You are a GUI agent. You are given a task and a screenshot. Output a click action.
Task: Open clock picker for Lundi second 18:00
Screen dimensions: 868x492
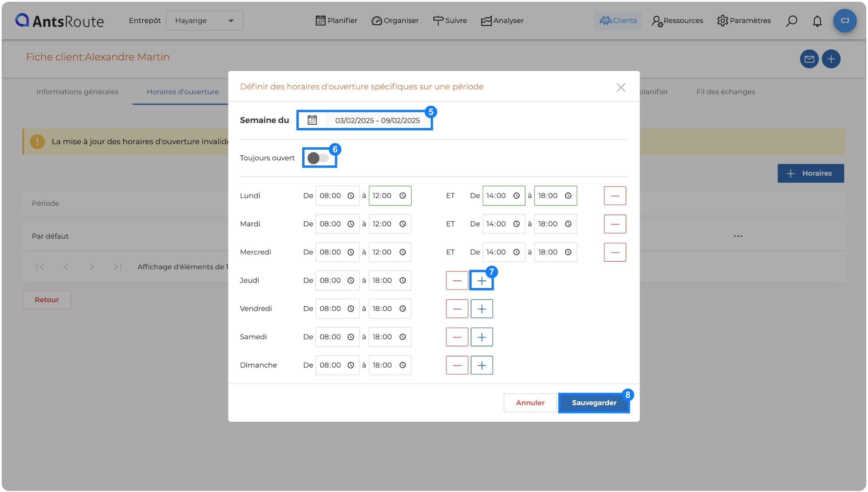pyautogui.click(x=568, y=196)
